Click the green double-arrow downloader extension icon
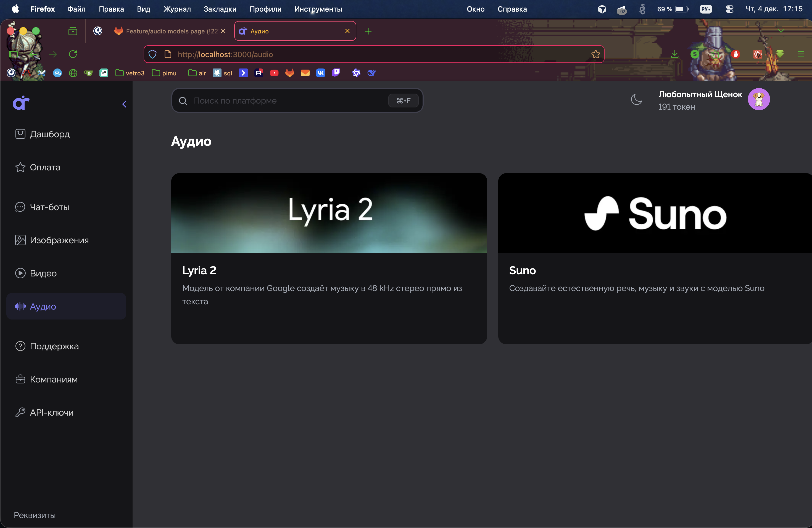This screenshot has height=528, width=812. (780, 54)
